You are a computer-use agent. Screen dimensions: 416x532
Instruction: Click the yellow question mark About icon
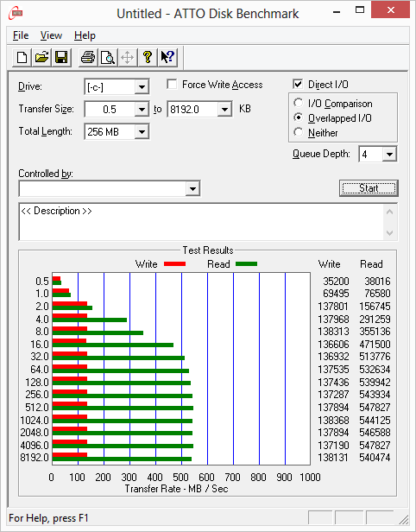click(148, 57)
